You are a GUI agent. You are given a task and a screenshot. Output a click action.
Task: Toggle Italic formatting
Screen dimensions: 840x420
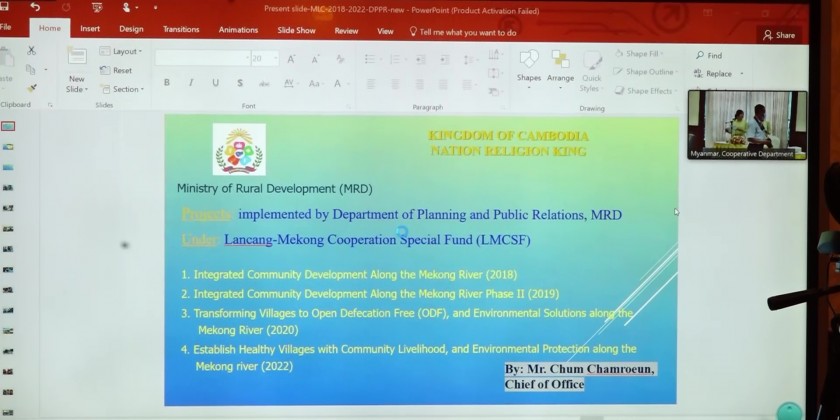coord(190,83)
